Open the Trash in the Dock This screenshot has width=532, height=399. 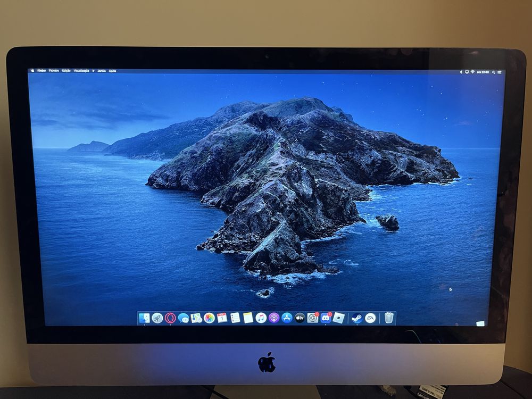389,318
